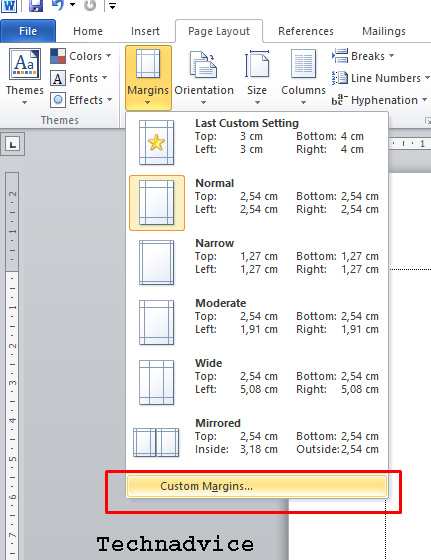431x560 pixels.
Task: Click the horizontal ruler above the page
Action: coord(410,144)
